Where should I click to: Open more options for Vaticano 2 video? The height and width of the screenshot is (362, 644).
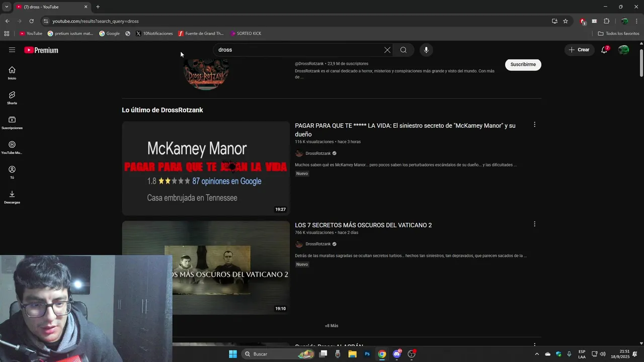tap(534, 224)
